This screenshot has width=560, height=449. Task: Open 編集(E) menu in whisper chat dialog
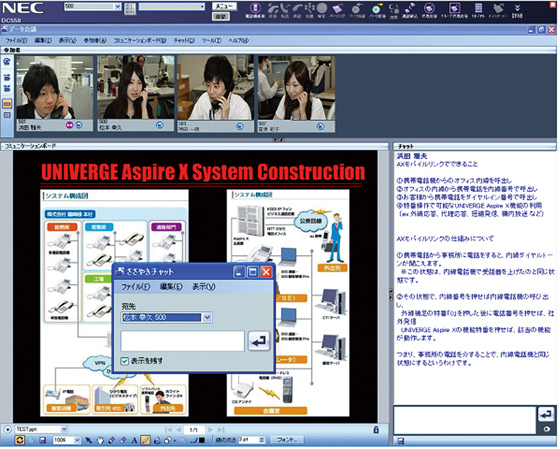click(171, 286)
